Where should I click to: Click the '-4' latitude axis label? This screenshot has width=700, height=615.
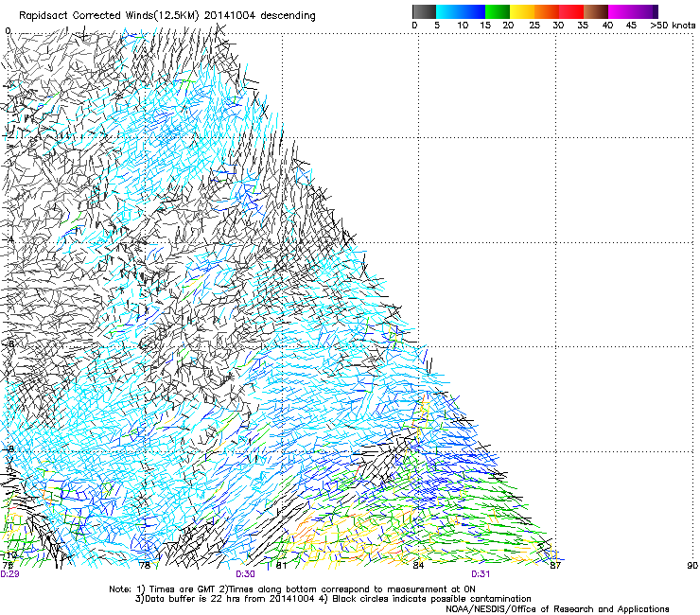click(9, 239)
